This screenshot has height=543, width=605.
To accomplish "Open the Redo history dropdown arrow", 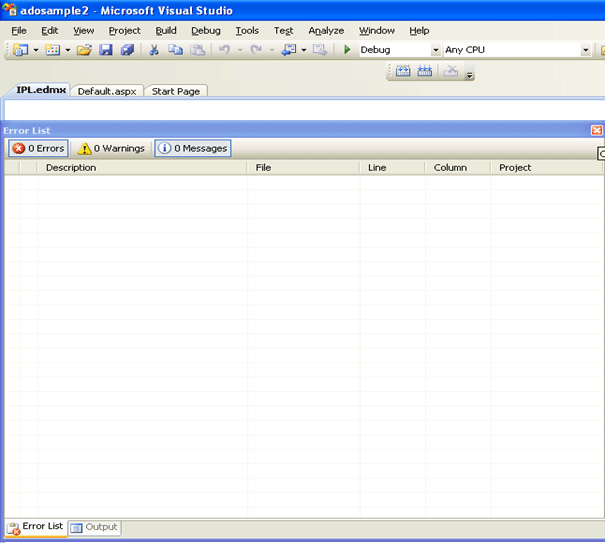I will click(x=272, y=50).
